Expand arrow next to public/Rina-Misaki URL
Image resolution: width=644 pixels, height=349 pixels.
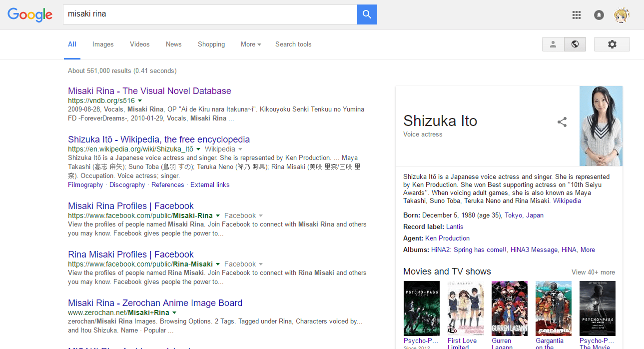click(218, 264)
